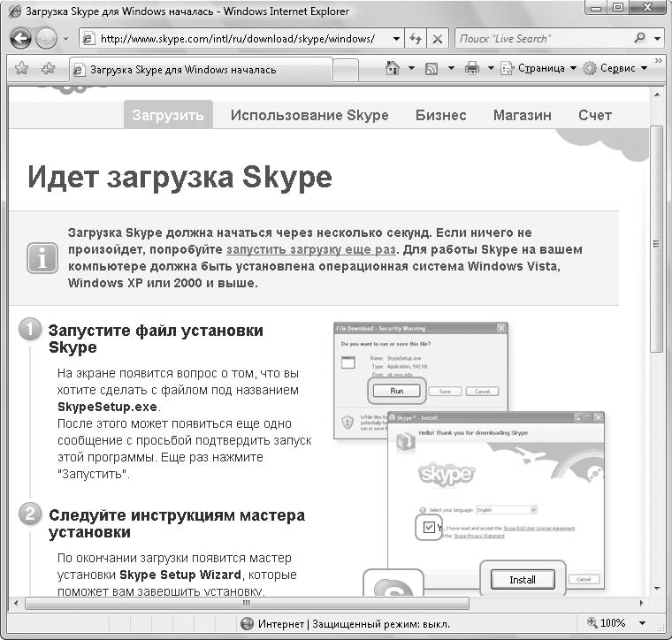Open the Страница menu
The image size is (672, 640).
(x=538, y=68)
